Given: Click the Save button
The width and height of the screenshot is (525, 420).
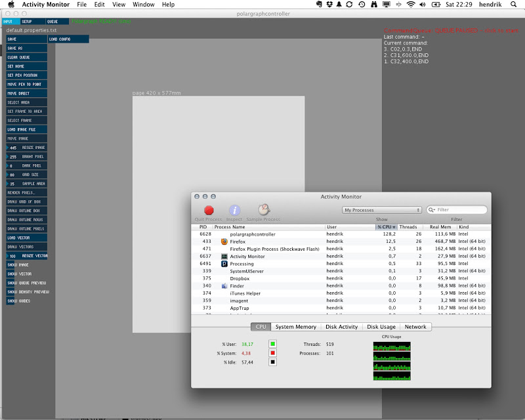Looking at the screenshot, I should [27, 39].
